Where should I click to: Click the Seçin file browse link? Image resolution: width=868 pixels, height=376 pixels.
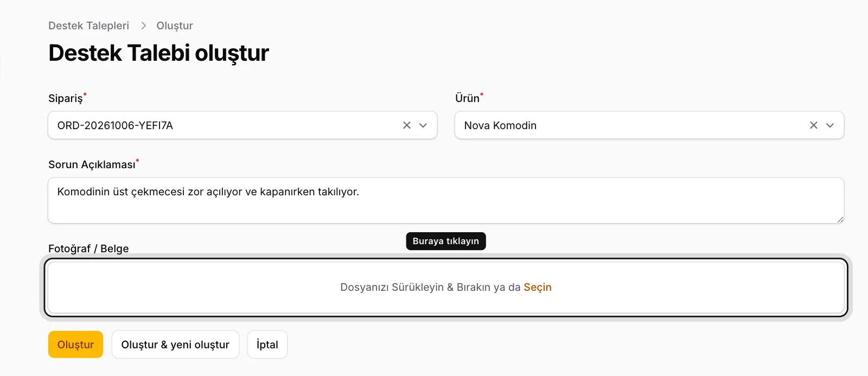[x=538, y=287]
